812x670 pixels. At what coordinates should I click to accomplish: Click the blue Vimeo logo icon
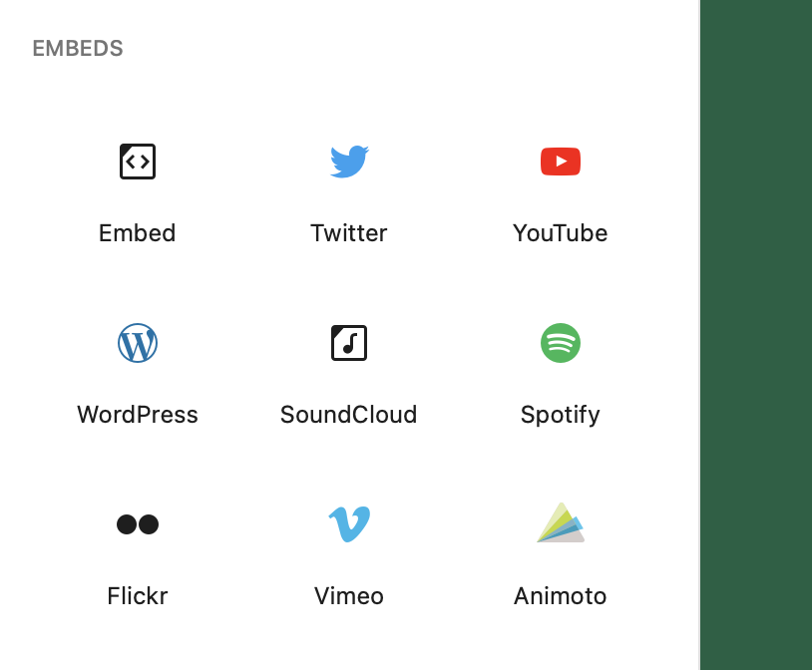point(349,524)
